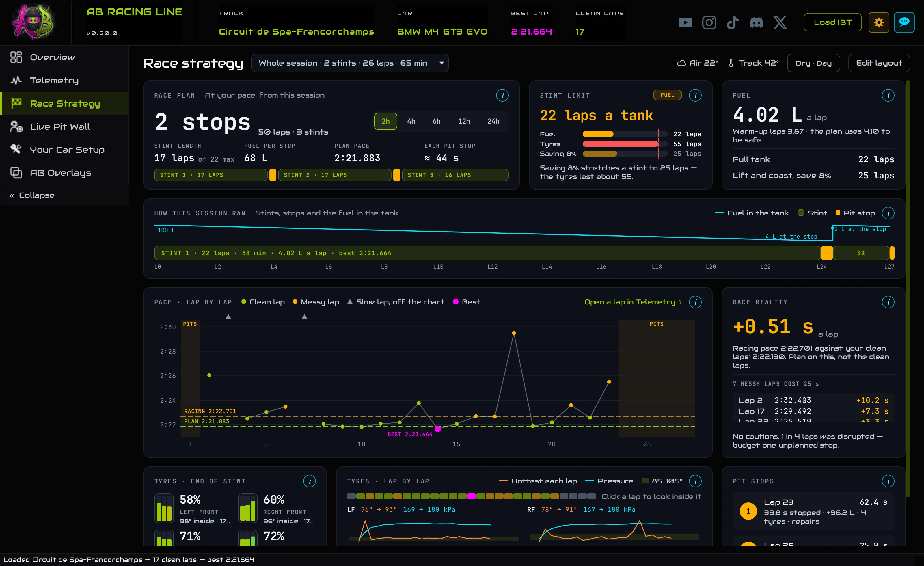Show info for the Pit Stops card

click(888, 481)
